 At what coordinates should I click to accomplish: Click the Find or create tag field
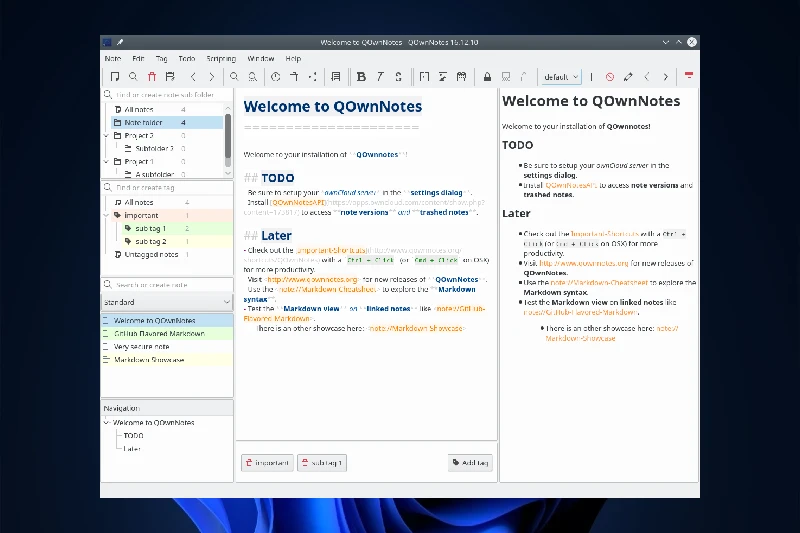click(x=167, y=187)
